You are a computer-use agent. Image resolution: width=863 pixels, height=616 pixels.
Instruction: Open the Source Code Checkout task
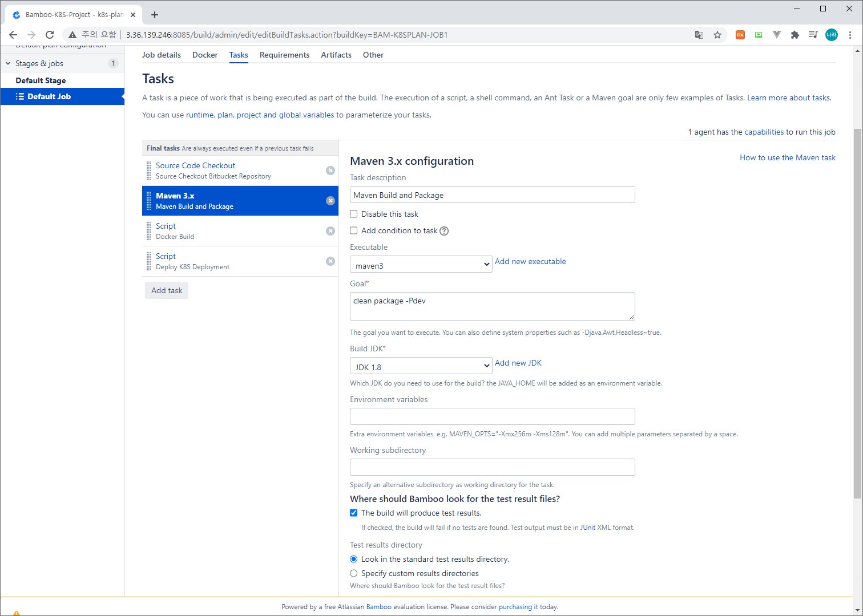point(195,165)
